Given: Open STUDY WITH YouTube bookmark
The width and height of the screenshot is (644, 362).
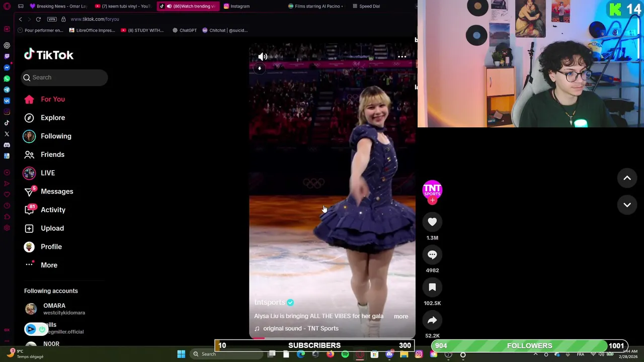Looking at the screenshot, I should (142, 30).
